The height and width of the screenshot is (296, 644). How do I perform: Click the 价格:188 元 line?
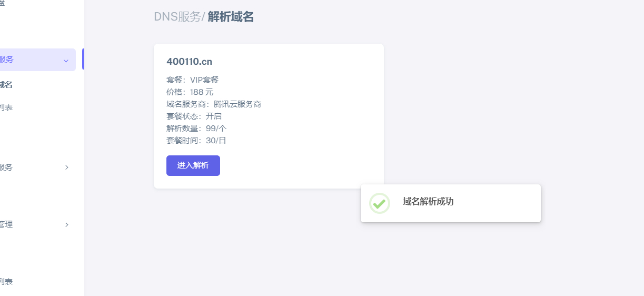(x=190, y=92)
